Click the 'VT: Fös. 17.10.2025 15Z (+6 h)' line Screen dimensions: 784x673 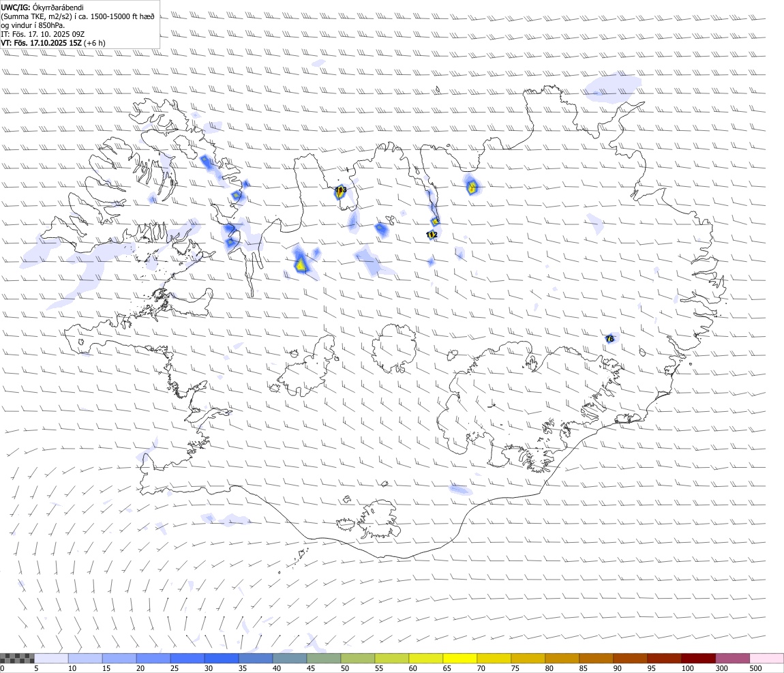(53, 43)
